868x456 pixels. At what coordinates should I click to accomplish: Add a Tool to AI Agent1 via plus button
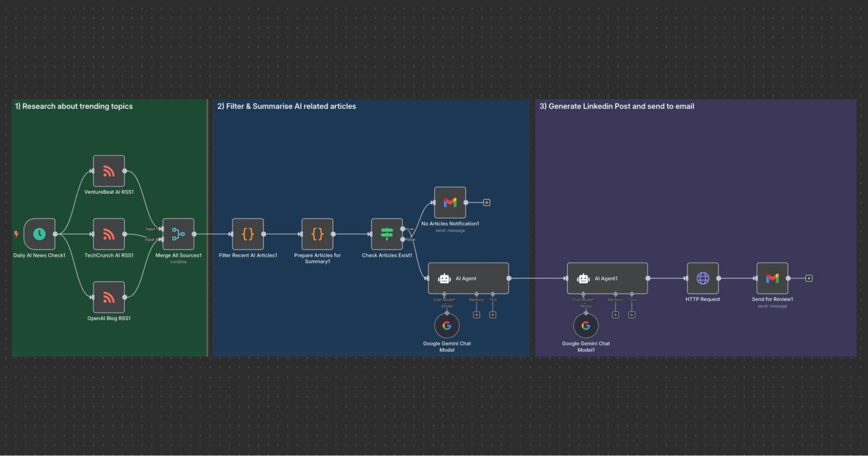click(x=632, y=314)
